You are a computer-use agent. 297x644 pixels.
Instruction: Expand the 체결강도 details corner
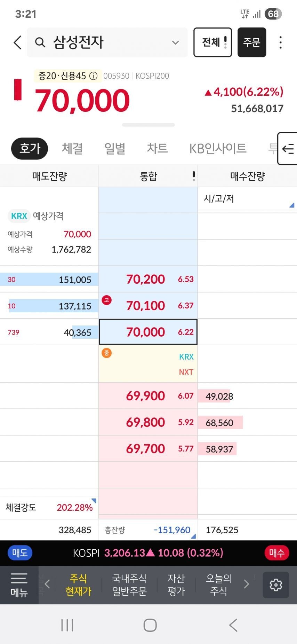tap(94, 501)
